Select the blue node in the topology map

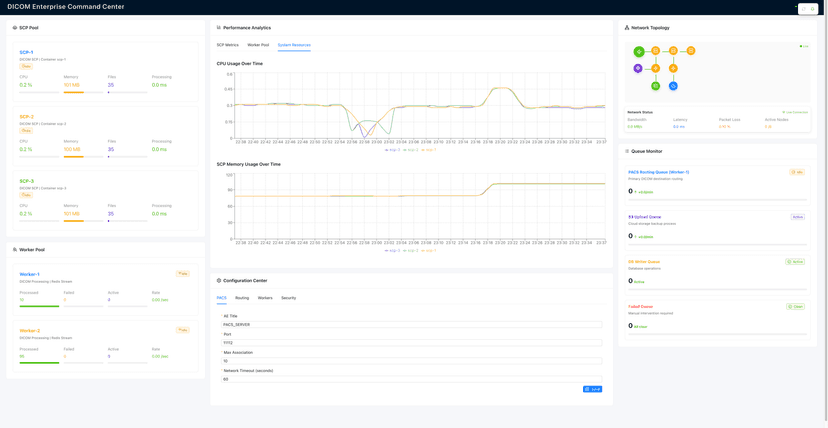tap(673, 85)
